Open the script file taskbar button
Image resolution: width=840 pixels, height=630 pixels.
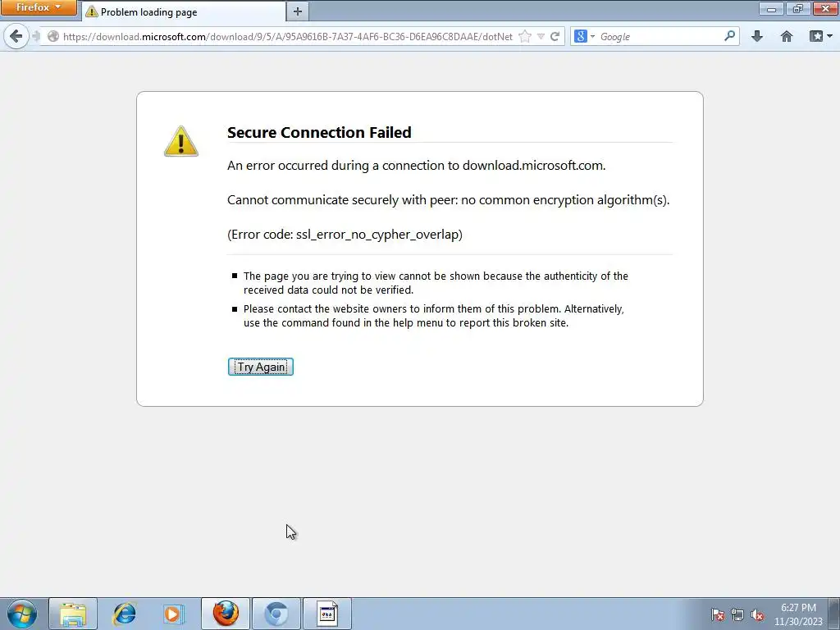pyautogui.click(x=327, y=614)
